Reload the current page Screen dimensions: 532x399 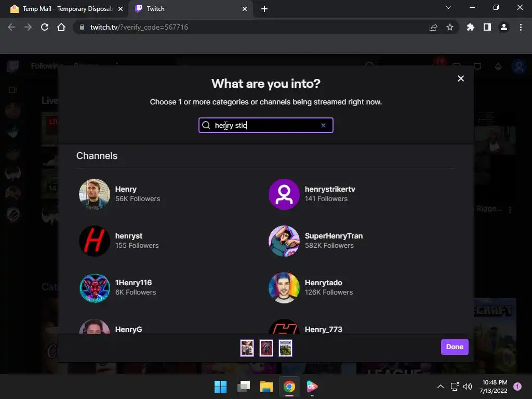(x=45, y=27)
